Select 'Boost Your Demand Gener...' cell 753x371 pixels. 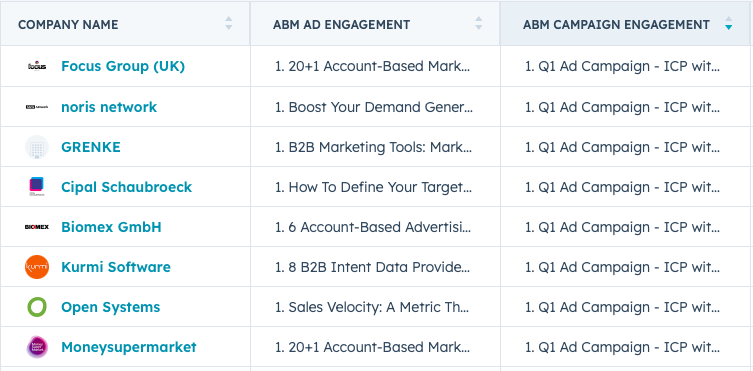click(x=375, y=107)
